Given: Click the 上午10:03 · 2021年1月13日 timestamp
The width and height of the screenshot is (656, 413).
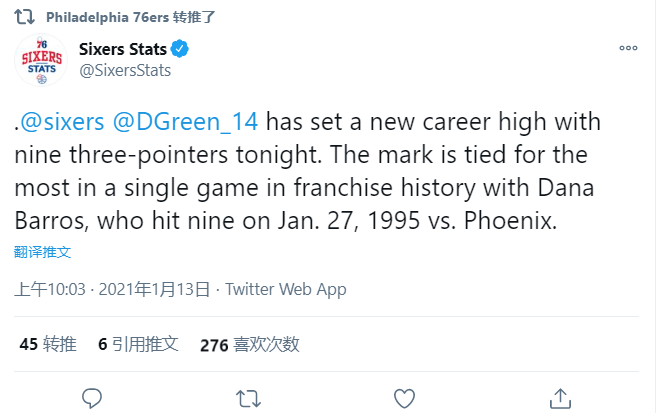Looking at the screenshot, I should point(113,290).
